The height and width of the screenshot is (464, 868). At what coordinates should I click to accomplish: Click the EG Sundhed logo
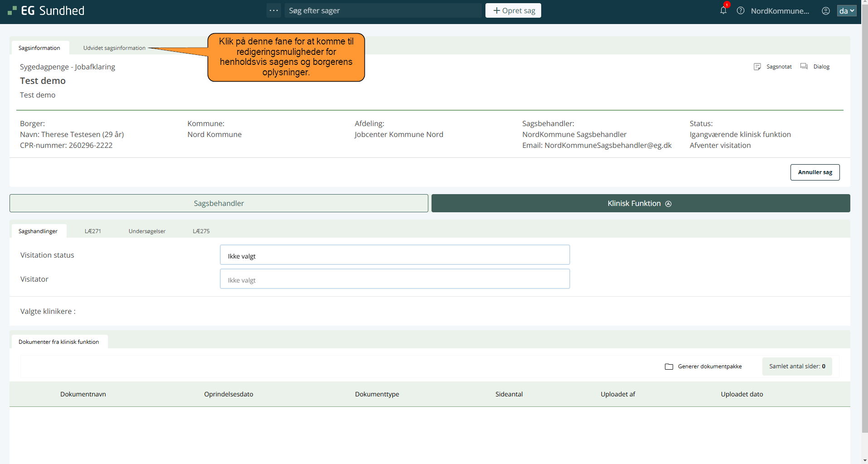point(46,10)
